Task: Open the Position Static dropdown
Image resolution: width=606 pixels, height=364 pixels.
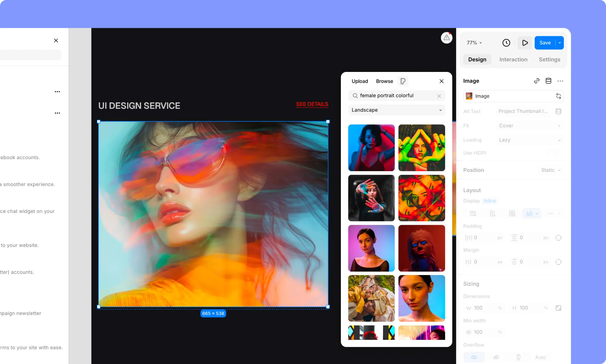Action: click(x=550, y=170)
